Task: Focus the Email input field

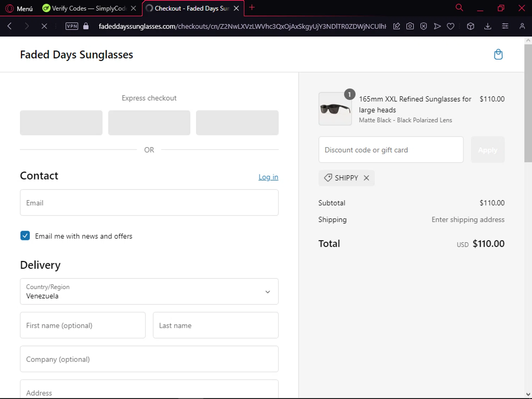Action: point(149,203)
